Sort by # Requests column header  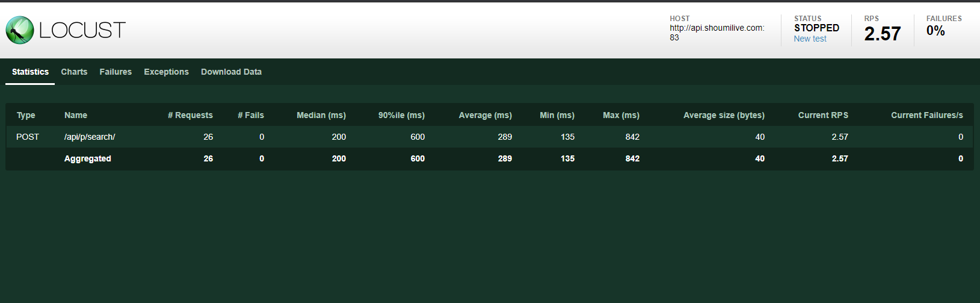[x=190, y=115]
